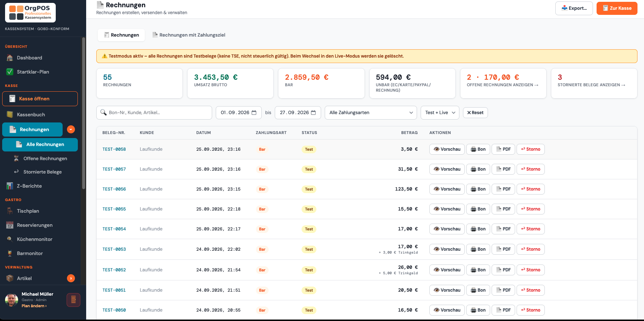Click the Plan ändern link
This screenshot has height=321, width=644.
34,306
